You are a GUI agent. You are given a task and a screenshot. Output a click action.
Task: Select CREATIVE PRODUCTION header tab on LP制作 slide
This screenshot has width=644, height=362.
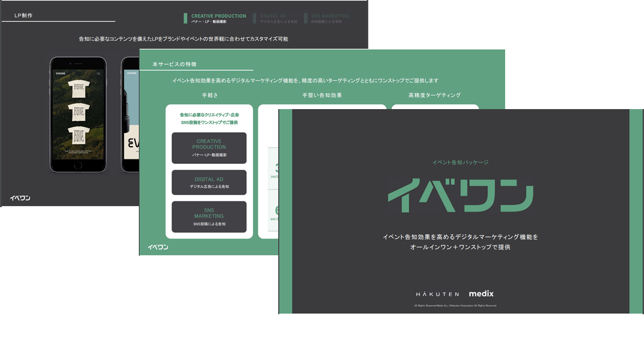215,19
